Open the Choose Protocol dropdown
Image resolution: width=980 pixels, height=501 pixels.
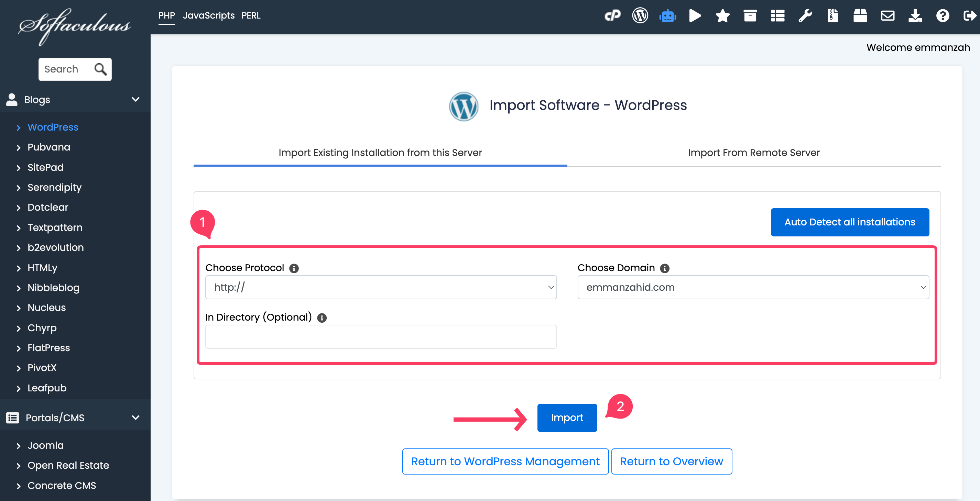pyautogui.click(x=381, y=287)
